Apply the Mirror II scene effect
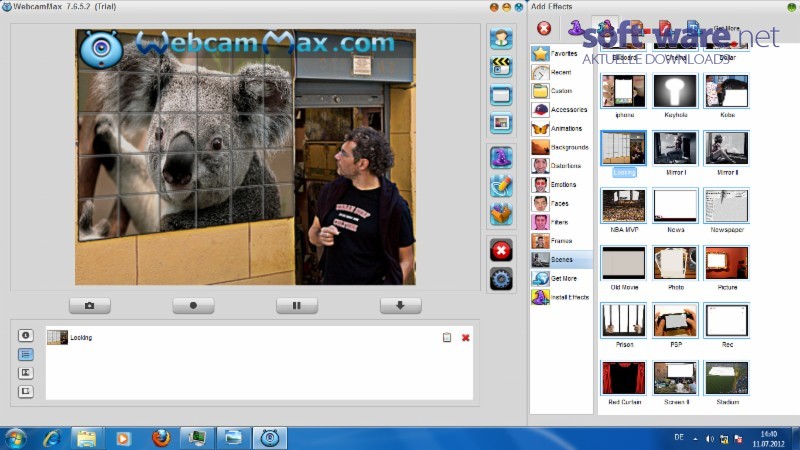 (727, 148)
